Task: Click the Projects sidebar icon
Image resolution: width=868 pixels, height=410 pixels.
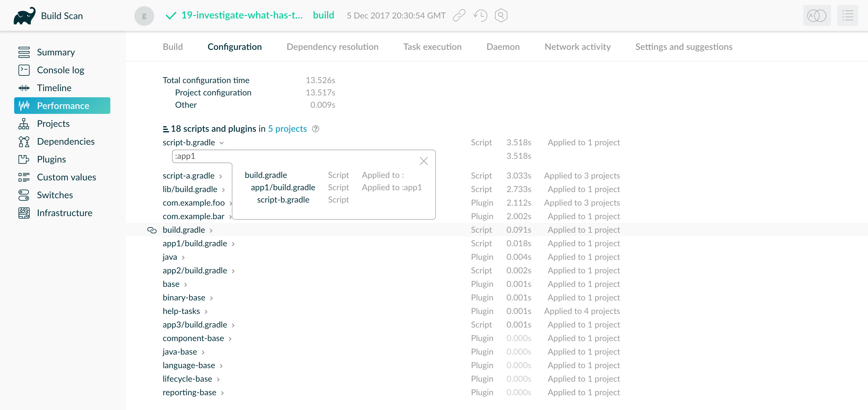Action: pos(24,123)
